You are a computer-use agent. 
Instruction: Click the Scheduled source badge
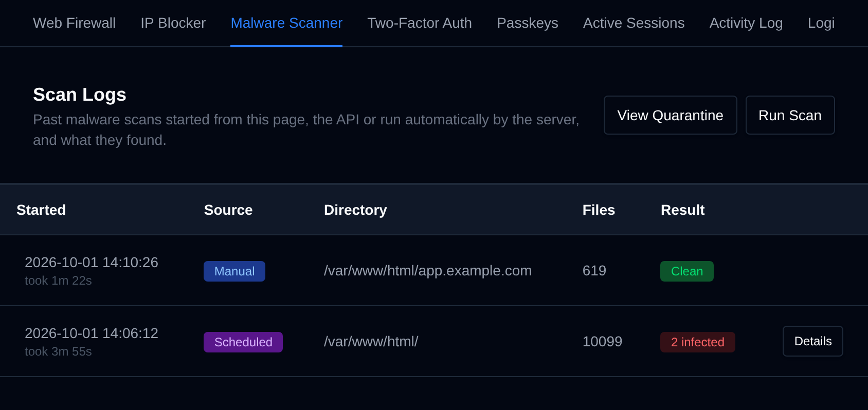click(x=243, y=342)
